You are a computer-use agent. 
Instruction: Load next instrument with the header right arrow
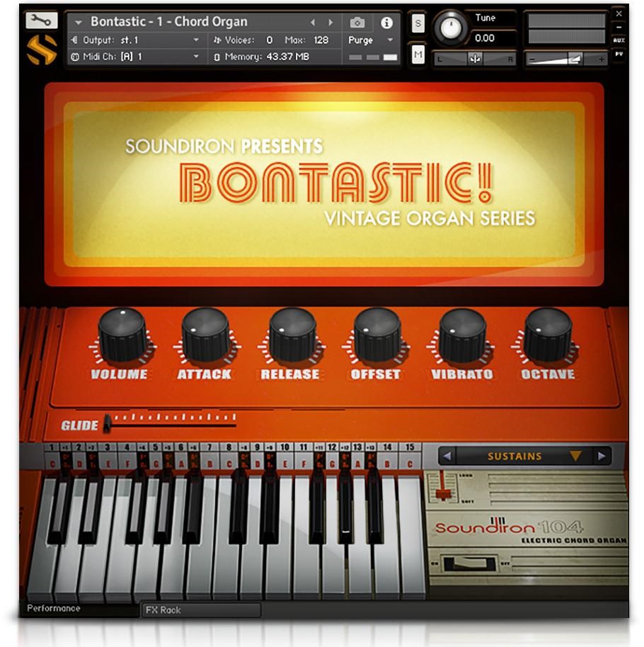click(330, 23)
